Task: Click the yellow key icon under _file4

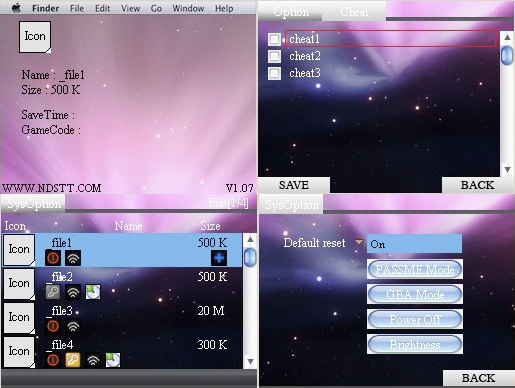Action: click(x=73, y=360)
